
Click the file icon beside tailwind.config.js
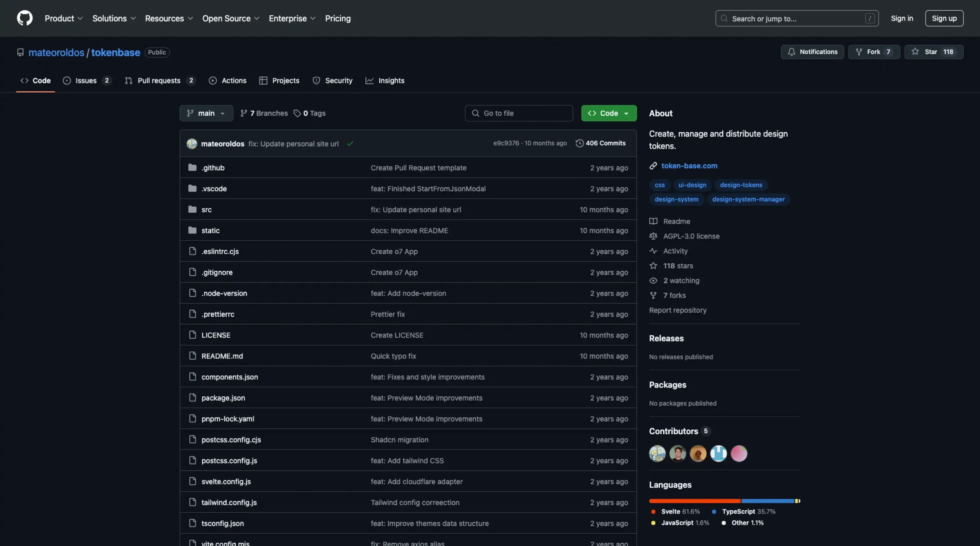point(193,502)
